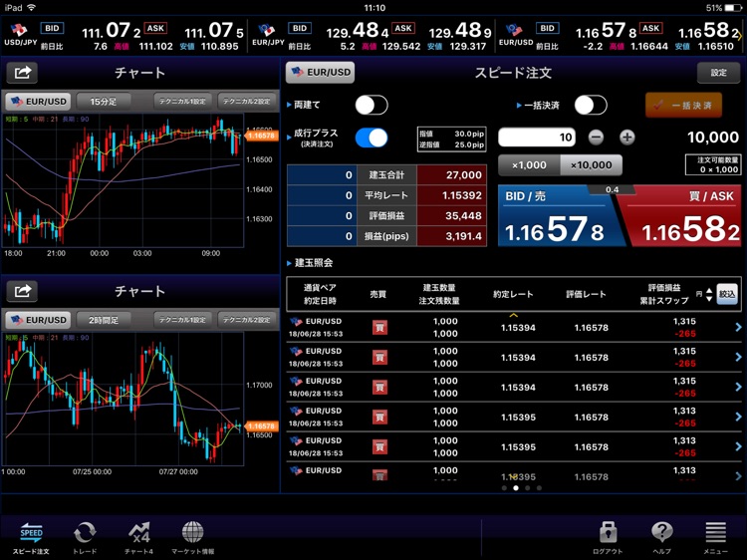Tap 買 badge in fourth position row
747x560 pixels.
(x=379, y=418)
